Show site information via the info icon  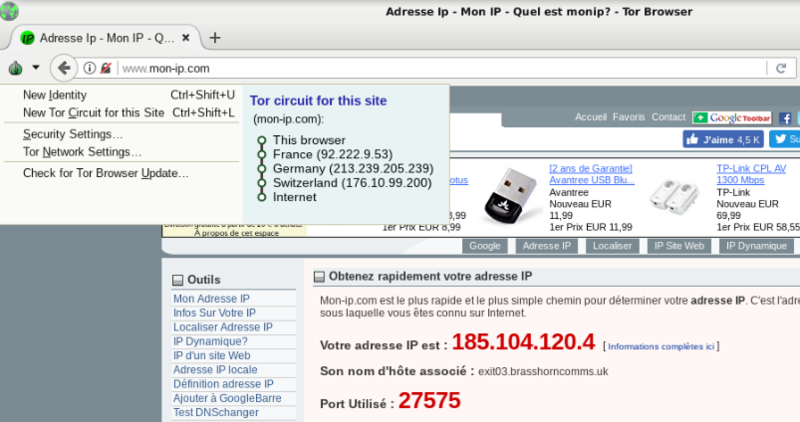[x=89, y=68]
